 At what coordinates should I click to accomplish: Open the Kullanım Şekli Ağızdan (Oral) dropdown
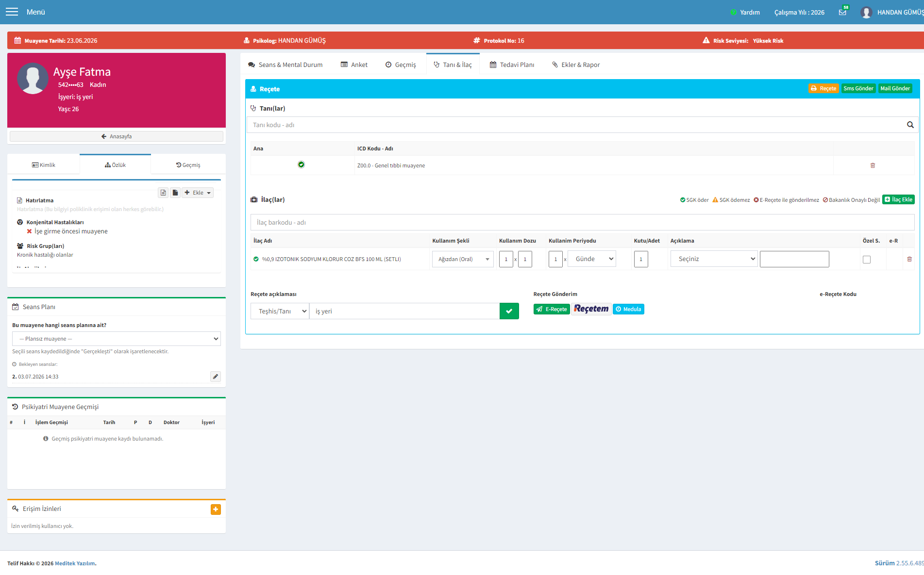463,259
